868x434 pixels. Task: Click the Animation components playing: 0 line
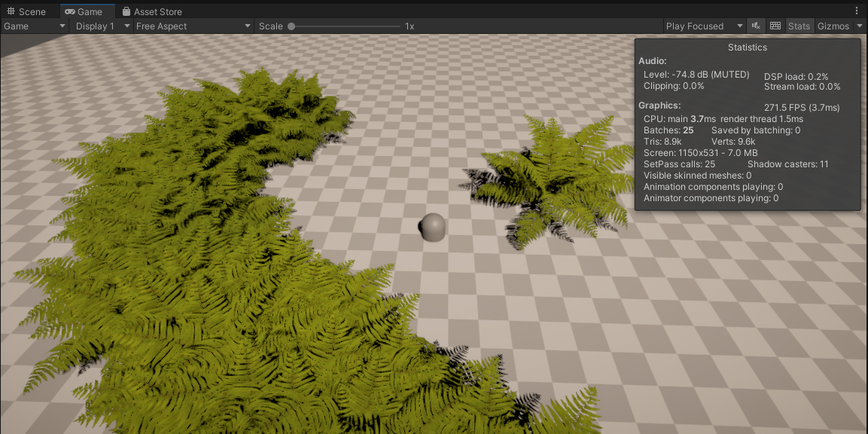coord(713,187)
